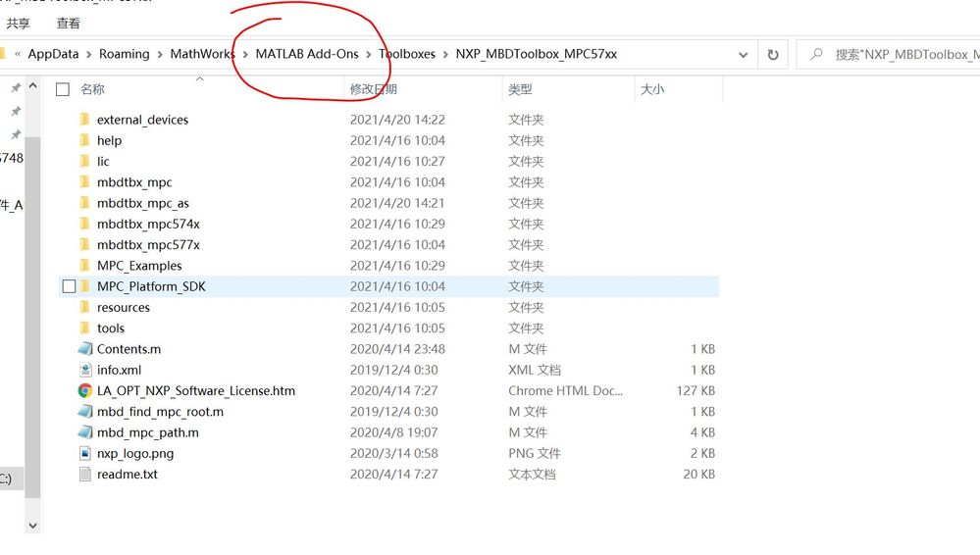Open address bar history dropdown
Viewport: 980px width, 555px height.
(744, 54)
